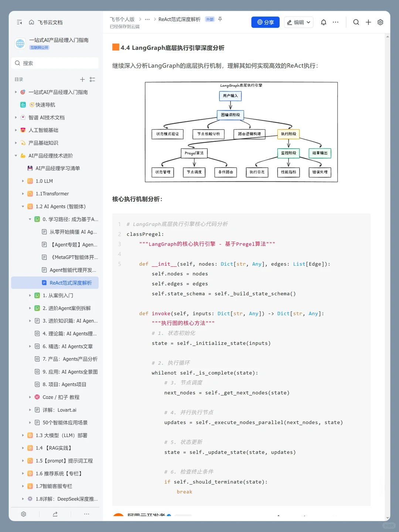This screenshot has width=399, height=532.
Task: Open the sidebar settings gear at bottom left
Action: click(x=24, y=514)
